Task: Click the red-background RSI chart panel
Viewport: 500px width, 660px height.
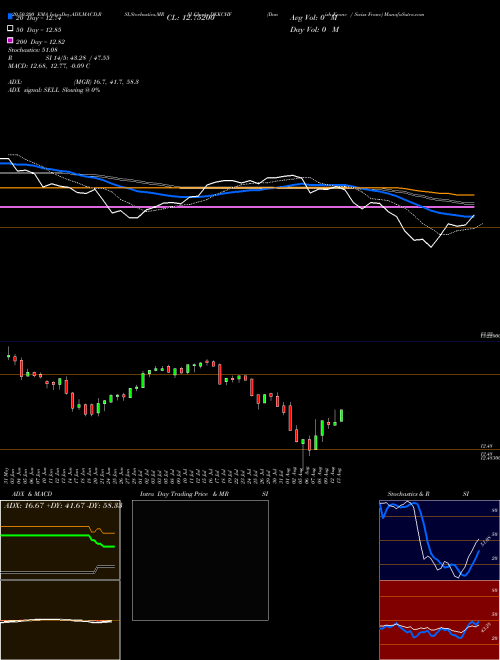Action: click(x=439, y=620)
